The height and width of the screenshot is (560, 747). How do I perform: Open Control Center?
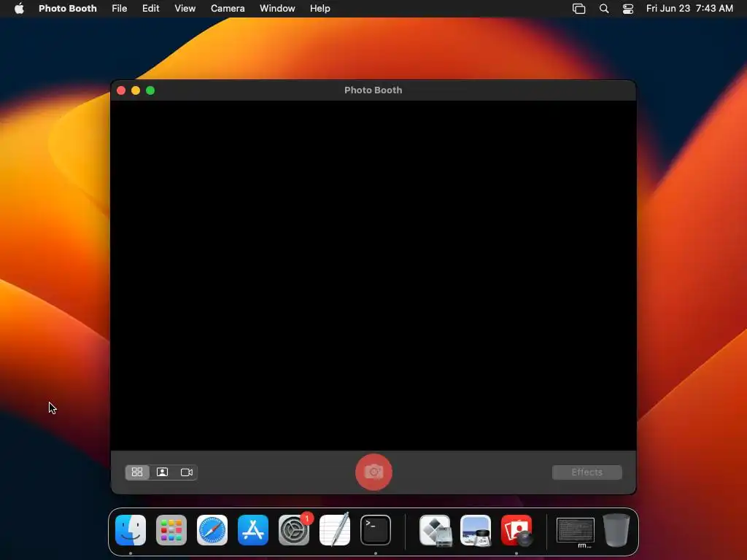click(x=628, y=9)
